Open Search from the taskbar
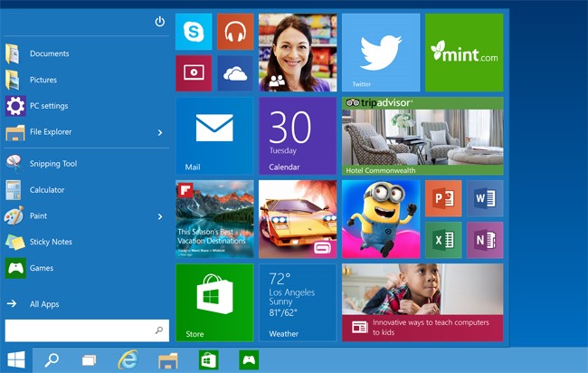 tap(52, 360)
